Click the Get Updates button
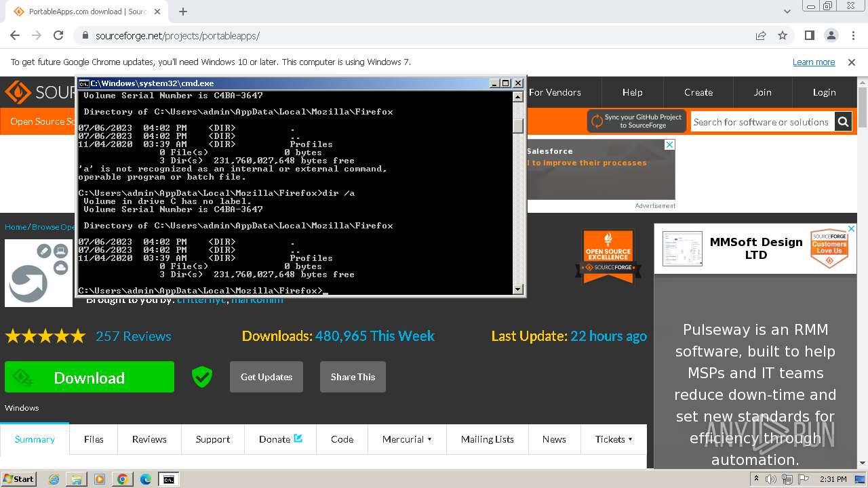Viewport: 868px width, 488px height. 267,377
